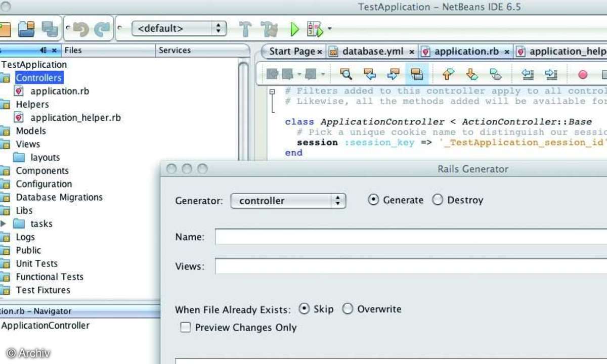Click the Find Next Occurrence icon
Screen dimensions: 607x364
394,74
